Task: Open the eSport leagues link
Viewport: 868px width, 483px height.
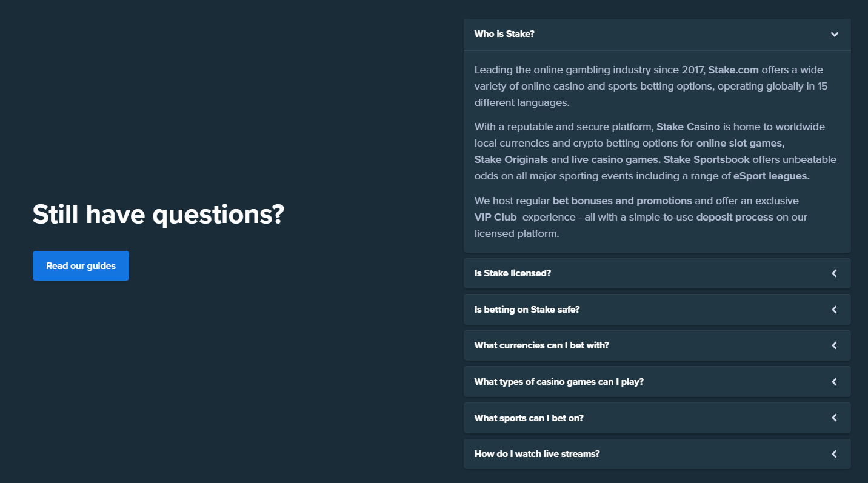Action: pos(772,176)
